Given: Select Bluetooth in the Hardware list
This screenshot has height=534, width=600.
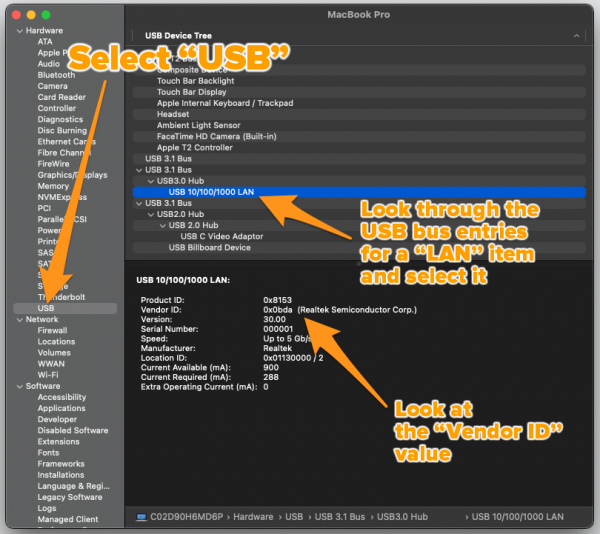Looking at the screenshot, I should coord(56,75).
